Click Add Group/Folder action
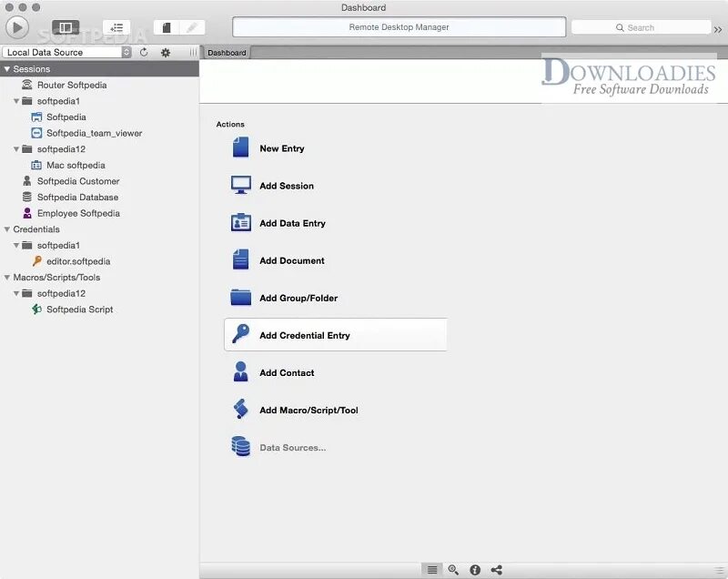The image size is (728, 579). click(x=298, y=298)
